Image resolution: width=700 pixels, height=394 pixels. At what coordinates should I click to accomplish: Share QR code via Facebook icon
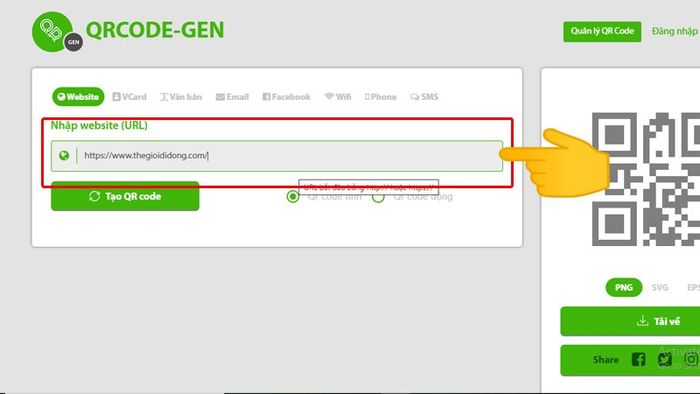[638, 359]
